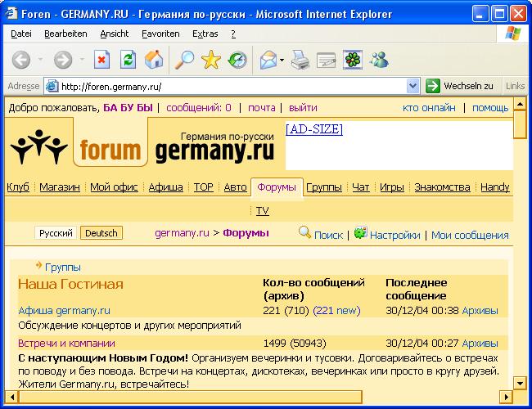Screen dimensions: 532x409
Task: Open the Клуб navigation link
Action: click(18, 187)
